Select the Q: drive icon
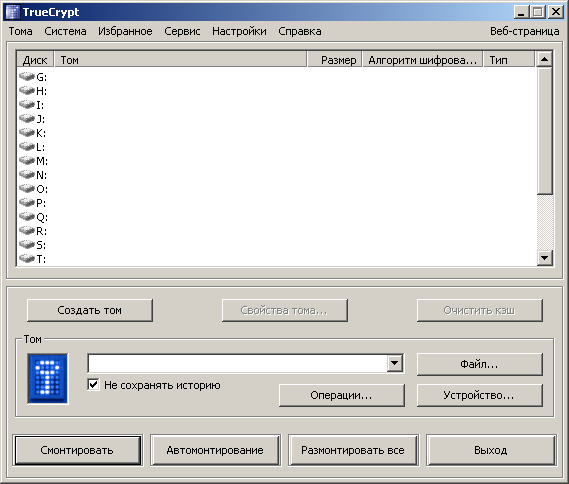Image resolution: width=569 pixels, height=484 pixels. pyautogui.click(x=27, y=217)
